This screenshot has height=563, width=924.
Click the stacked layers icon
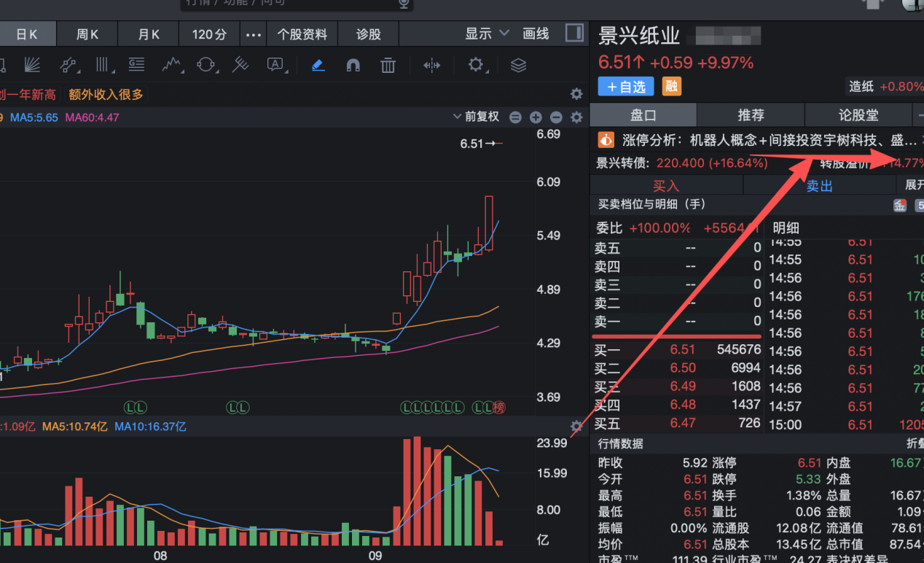click(x=518, y=65)
